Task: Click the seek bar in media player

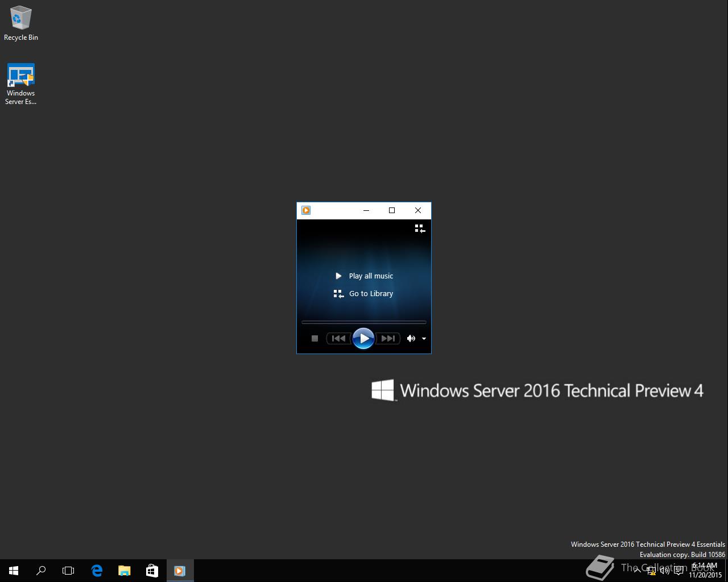Action: coord(364,322)
